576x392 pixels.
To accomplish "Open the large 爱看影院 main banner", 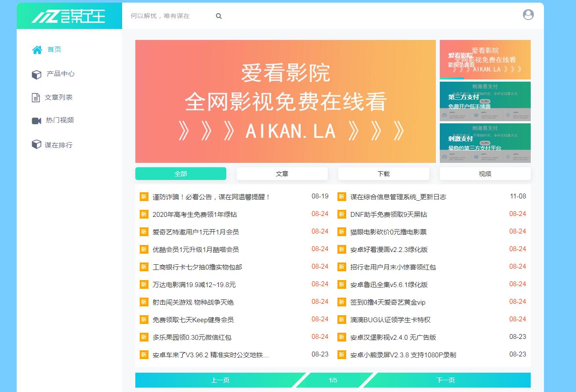I will (286, 101).
